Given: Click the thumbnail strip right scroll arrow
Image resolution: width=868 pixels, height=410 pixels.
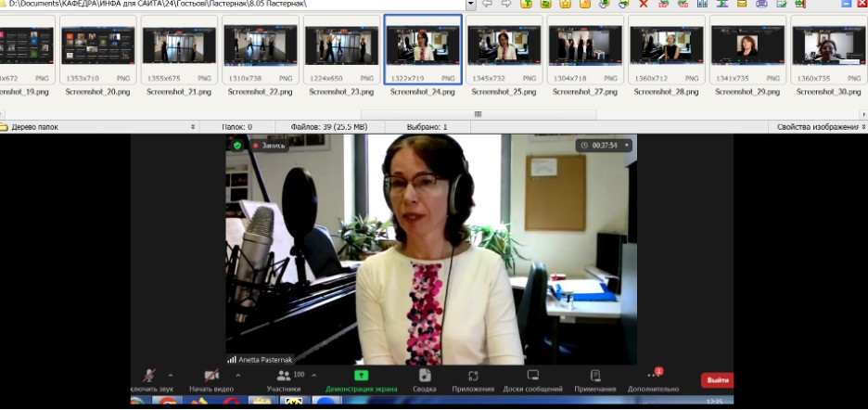Looking at the screenshot, I should [864, 114].
